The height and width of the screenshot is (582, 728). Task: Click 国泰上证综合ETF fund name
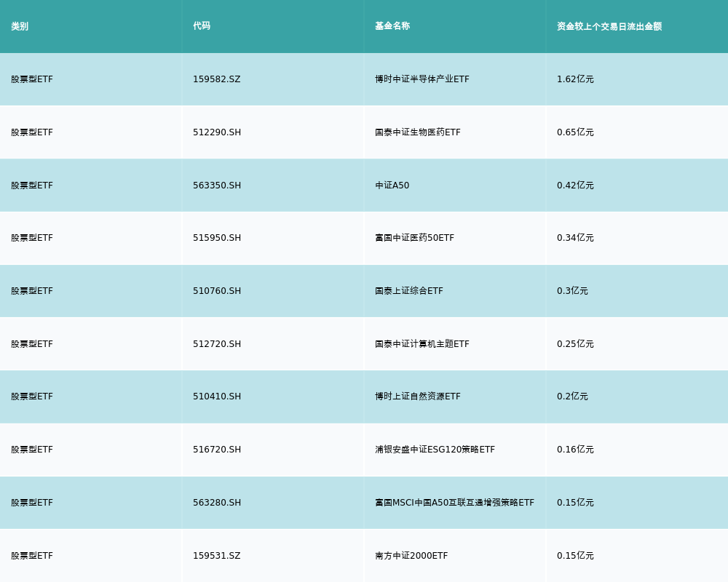[x=409, y=291]
